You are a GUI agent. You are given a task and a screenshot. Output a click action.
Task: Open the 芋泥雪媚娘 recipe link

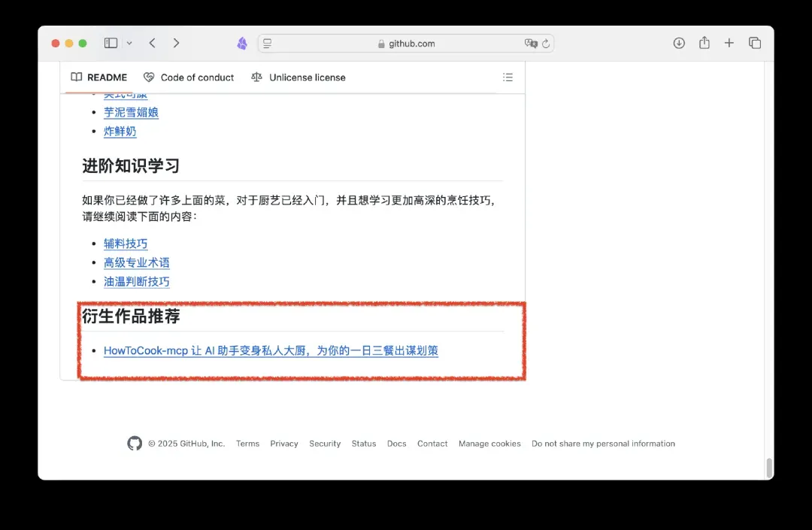(131, 112)
